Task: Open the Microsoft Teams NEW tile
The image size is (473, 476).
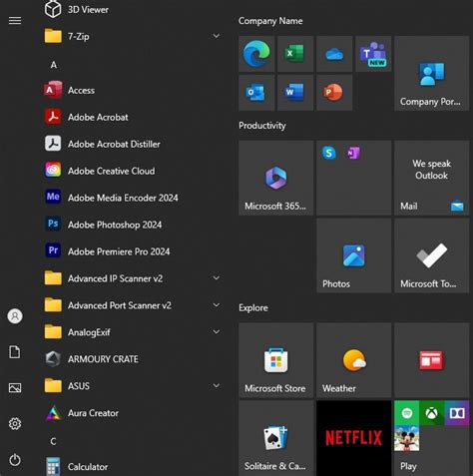Action: pyautogui.click(x=373, y=54)
